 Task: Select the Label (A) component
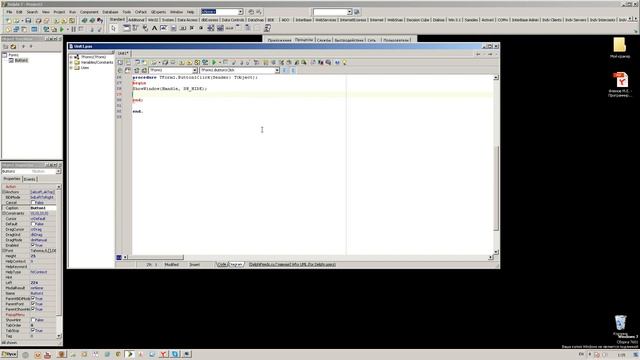pyautogui.click(x=154, y=28)
